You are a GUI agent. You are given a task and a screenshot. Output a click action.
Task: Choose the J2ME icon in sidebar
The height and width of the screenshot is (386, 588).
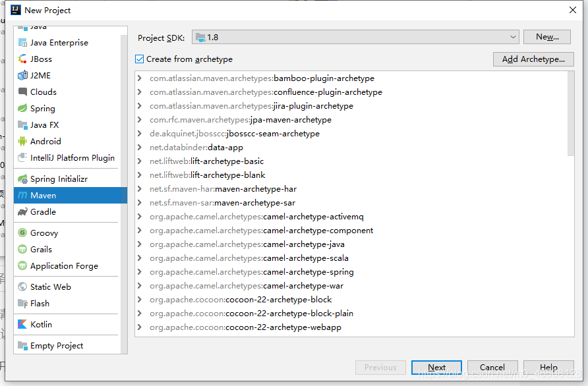click(x=22, y=76)
